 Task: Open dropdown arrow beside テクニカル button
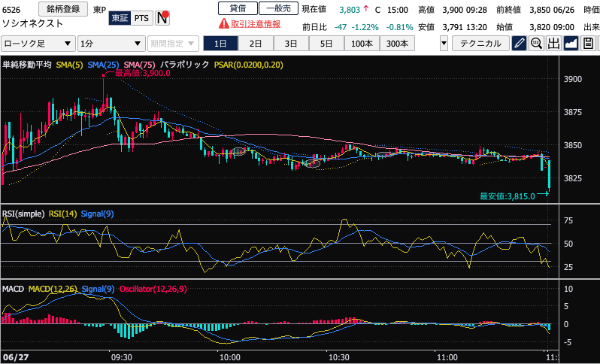tap(444, 44)
